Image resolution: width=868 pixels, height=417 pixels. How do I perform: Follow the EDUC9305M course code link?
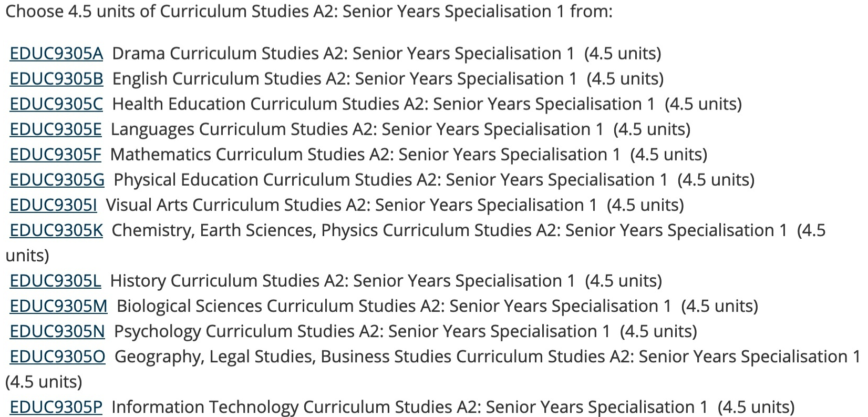[x=58, y=306]
